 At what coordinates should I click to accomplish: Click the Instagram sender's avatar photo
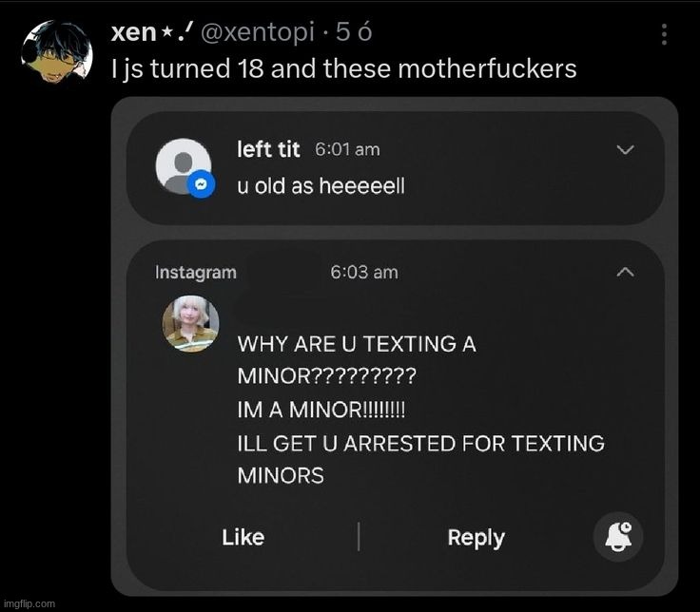pos(190,323)
